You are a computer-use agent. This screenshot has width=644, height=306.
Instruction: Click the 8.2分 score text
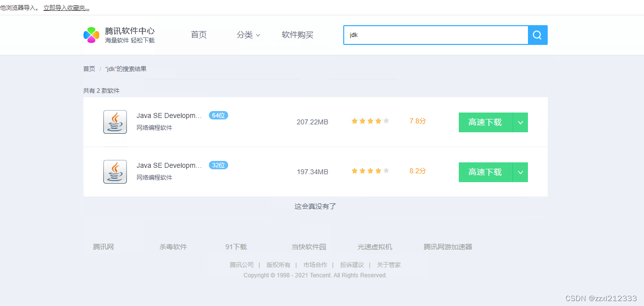coord(417,171)
